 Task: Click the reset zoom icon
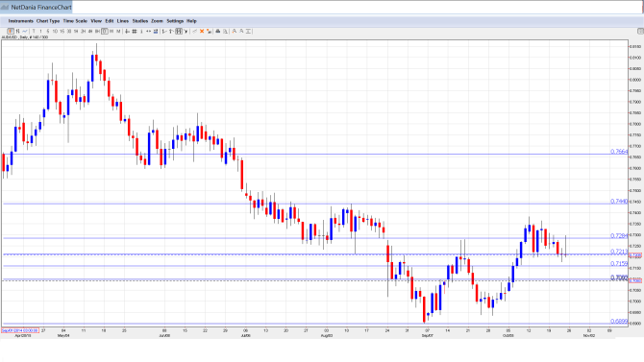tap(249, 31)
